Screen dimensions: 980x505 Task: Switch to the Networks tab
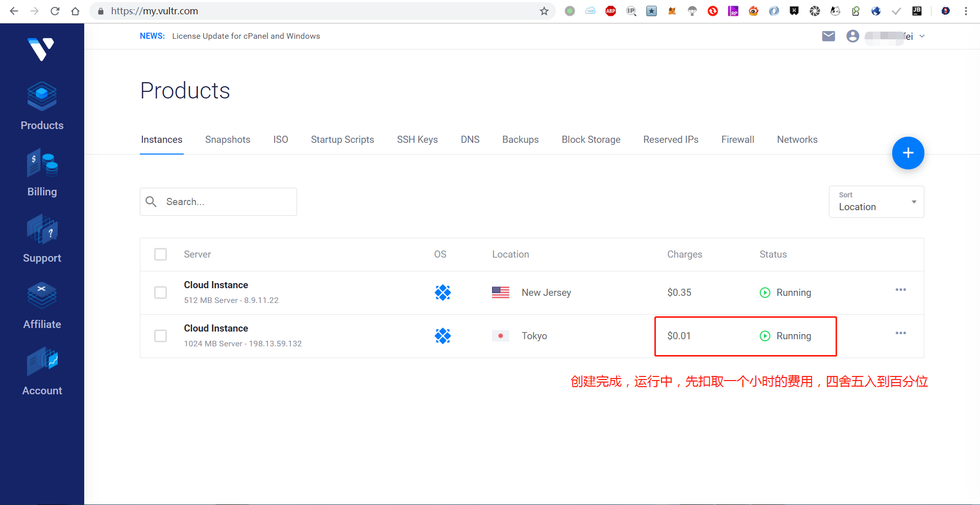(x=797, y=140)
